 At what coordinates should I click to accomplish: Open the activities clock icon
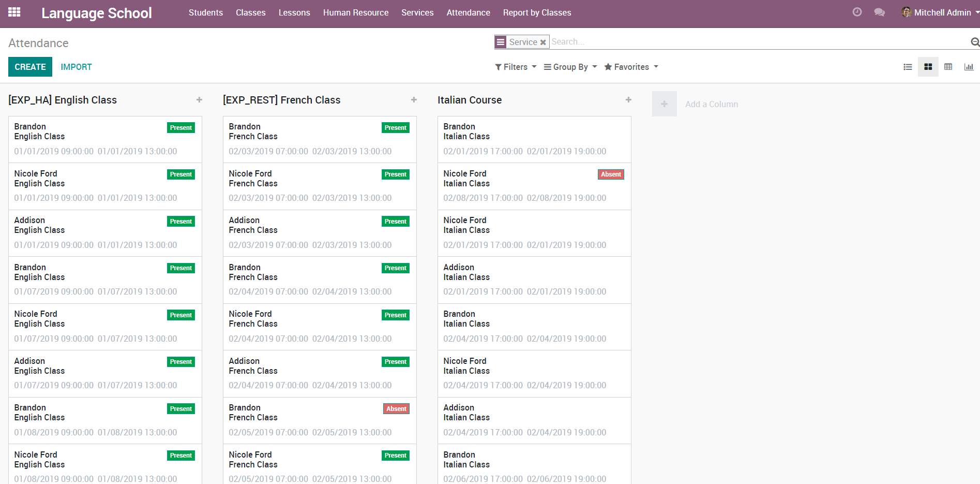[x=857, y=12]
